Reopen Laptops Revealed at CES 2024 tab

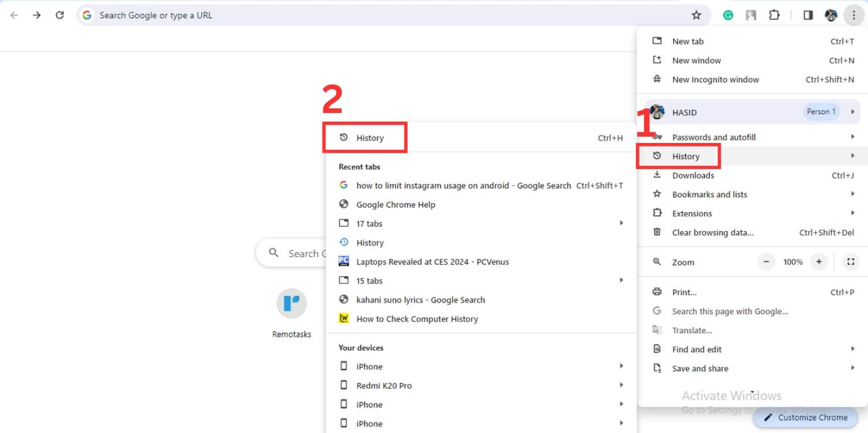(x=481, y=262)
